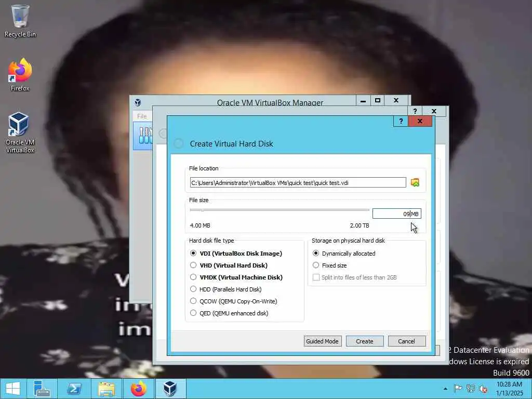Select the Firefox desktop shortcut
The width and height of the screenshot is (532, 399).
[x=20, y=75]
